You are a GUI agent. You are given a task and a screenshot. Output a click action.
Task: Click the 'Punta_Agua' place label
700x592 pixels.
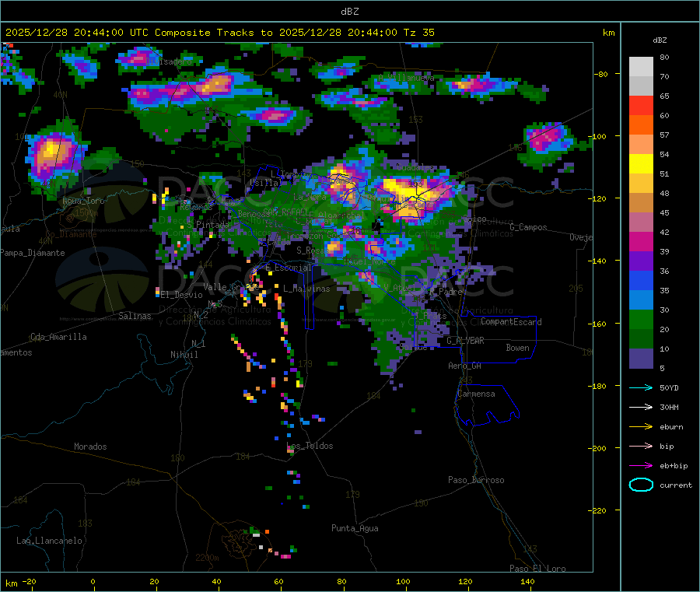pyautogui.click(x=355, y=528)
